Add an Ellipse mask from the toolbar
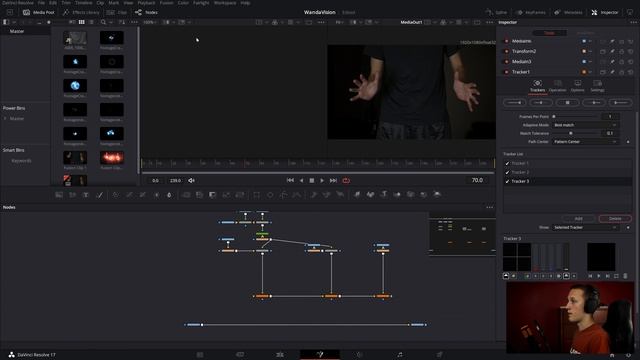The image size is (640, 360). (x=270, y=195)
